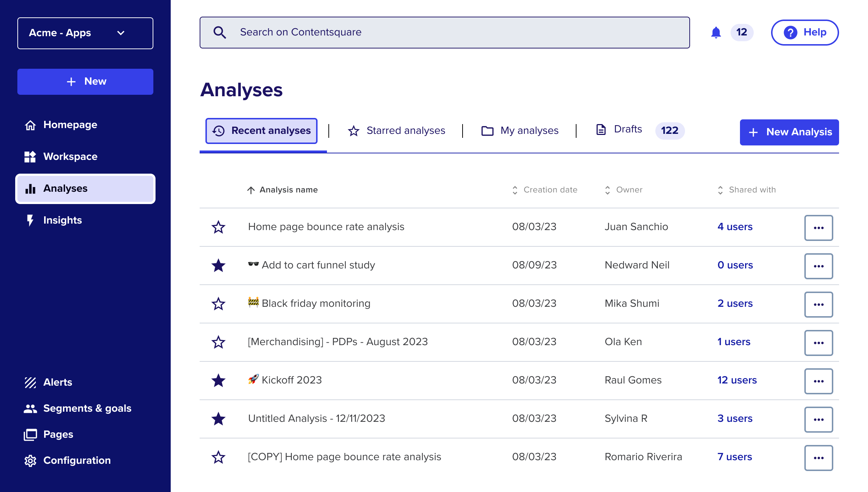Open Workspace from the sidebar icon

coord(30,157)
